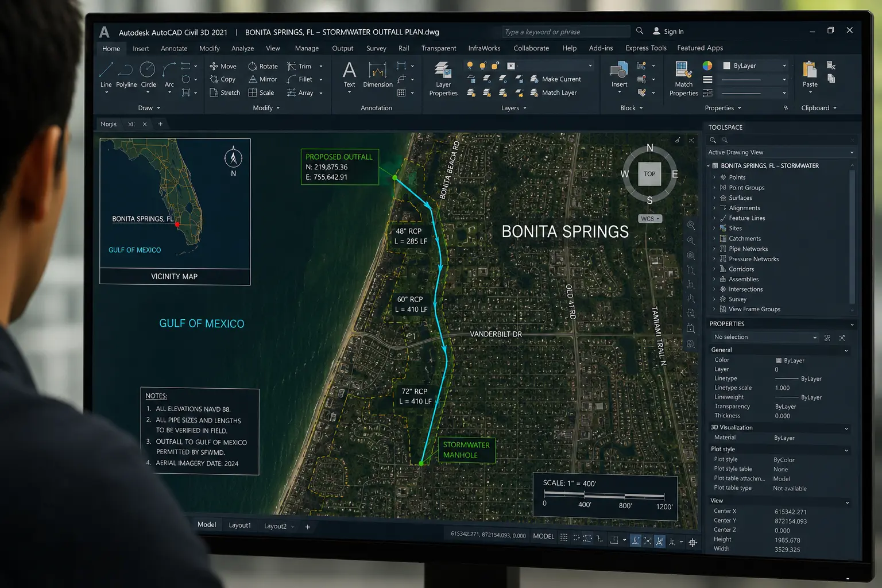Click the Rotate tool
Viewport: 882px width, 588px height.
[x=262, y=66]
